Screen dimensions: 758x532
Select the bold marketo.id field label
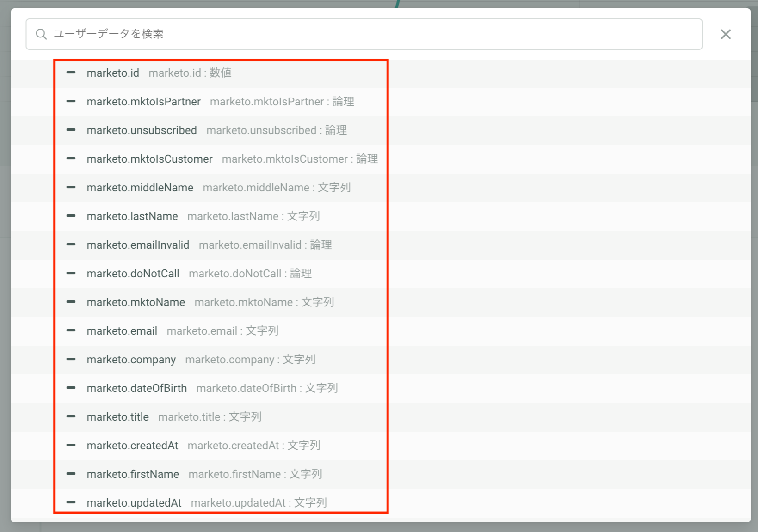pyautogui.click(x=113, y=73)
